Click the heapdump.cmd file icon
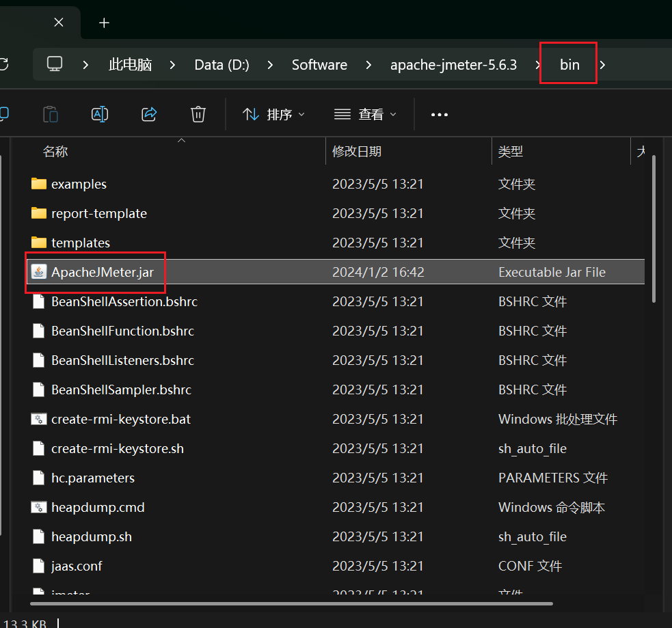Viewport: 672px width, 628px height. tap(38, 507)
